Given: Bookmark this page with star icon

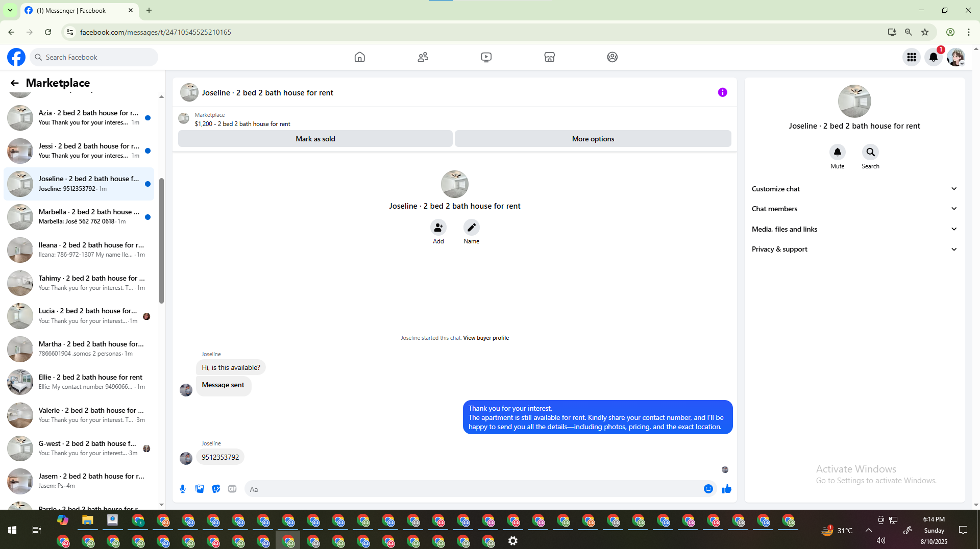Looking at the screenshot, I should point(925,32).
